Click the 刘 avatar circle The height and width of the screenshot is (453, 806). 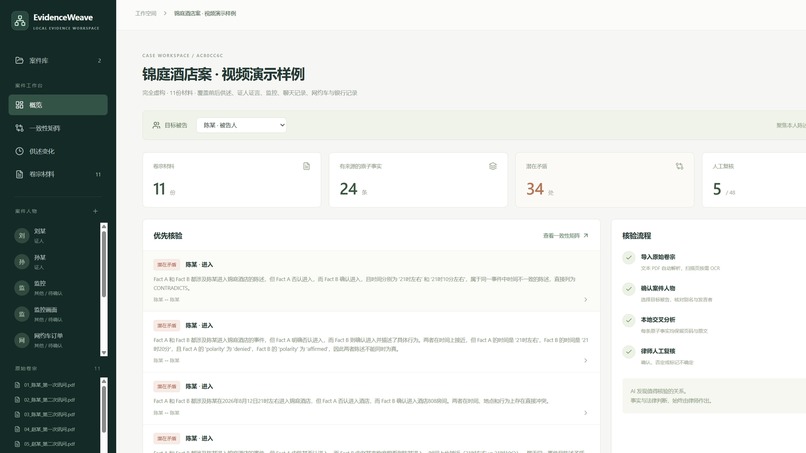coord(22,235)
